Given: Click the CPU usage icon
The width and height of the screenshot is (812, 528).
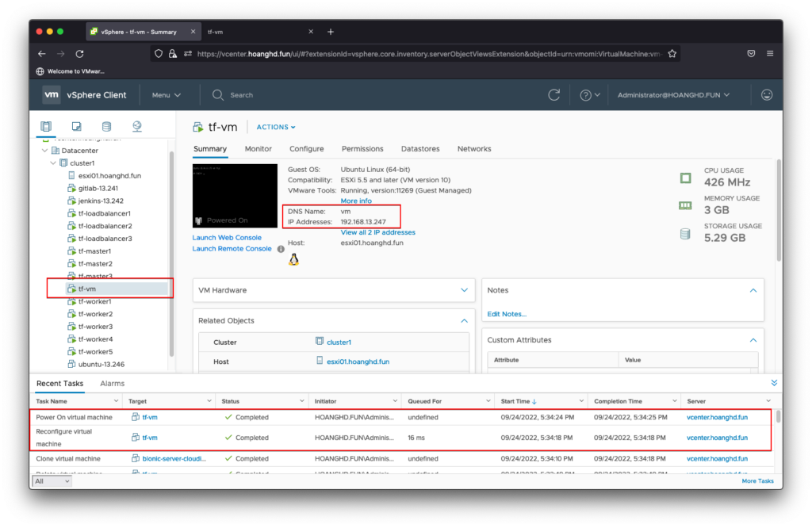Looking at the screenshot, I should tap(685, 178).
